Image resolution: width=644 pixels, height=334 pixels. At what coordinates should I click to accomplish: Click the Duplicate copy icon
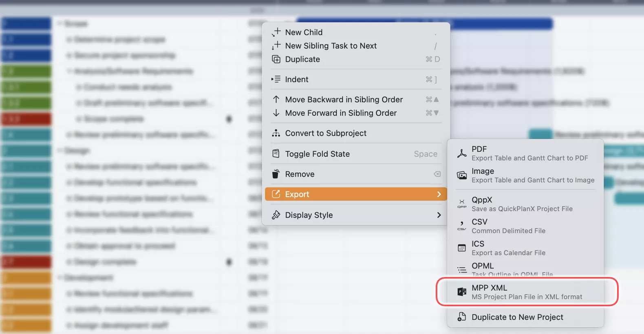(x=276, y=59)
